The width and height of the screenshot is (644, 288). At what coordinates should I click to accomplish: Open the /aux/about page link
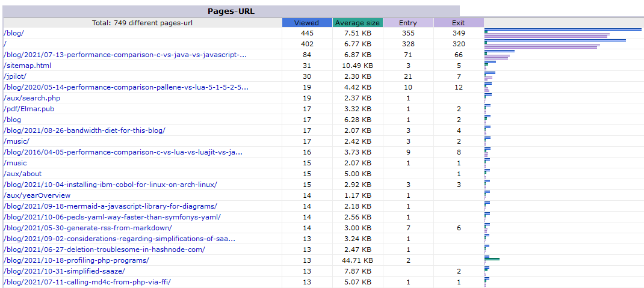[x=23, y=174]
